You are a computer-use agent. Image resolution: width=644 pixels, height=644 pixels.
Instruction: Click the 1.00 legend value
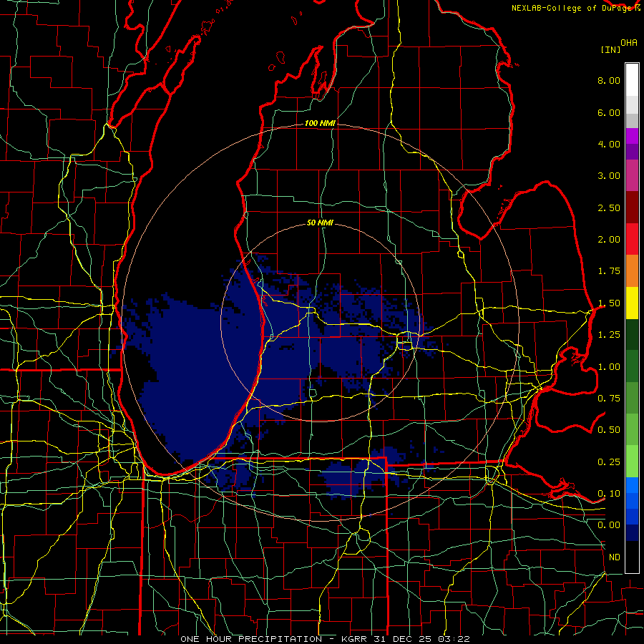[609, 367]
